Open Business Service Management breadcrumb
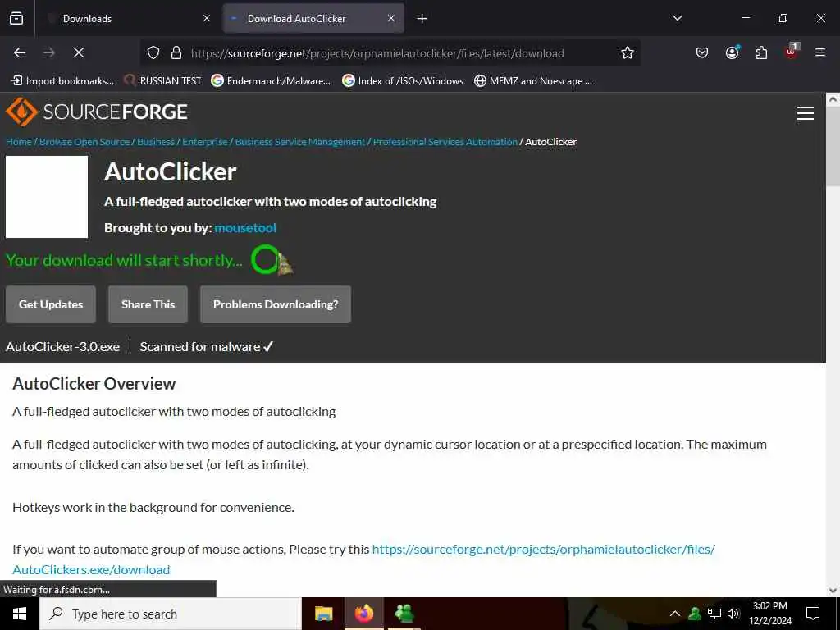Image resolution: width=840 pixels, height=630 pixels. coord(300,142)
